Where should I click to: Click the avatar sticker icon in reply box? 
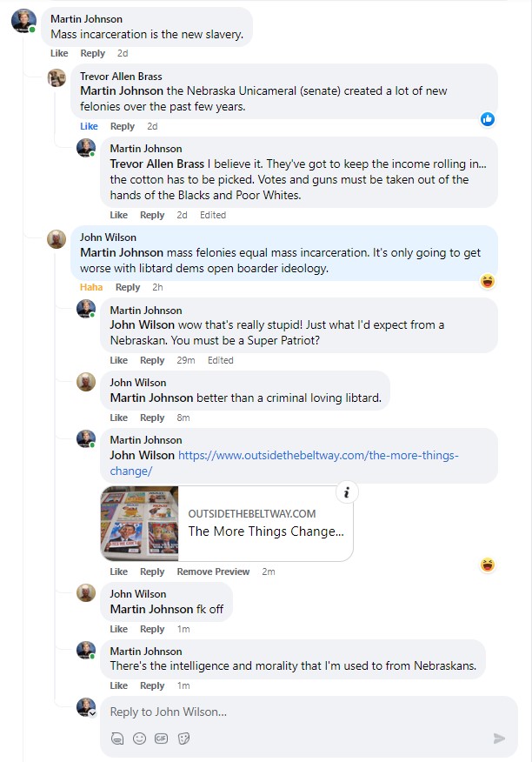click(x=117, y=739)
